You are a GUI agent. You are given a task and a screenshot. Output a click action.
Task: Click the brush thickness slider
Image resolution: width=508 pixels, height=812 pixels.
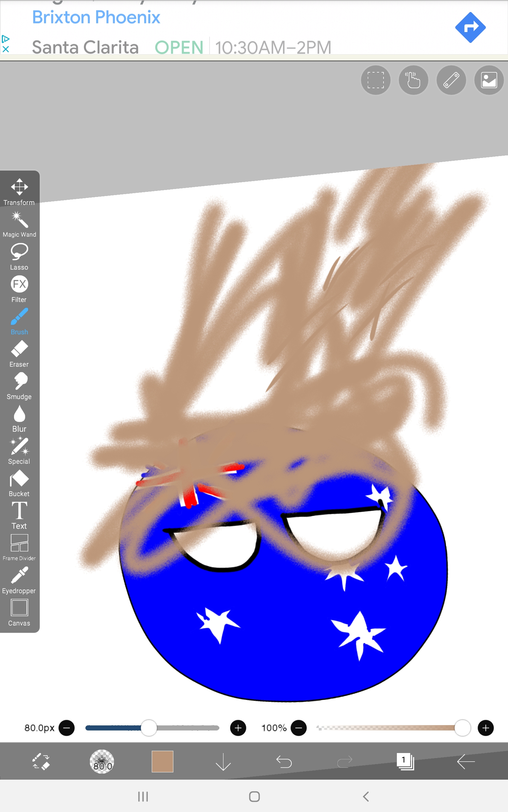pos(152,728)
